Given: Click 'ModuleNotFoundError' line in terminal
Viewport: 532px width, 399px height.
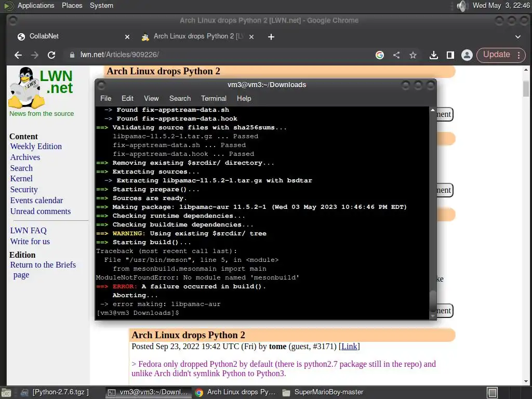Looking at the screenshot, I should pyautogui.click(x=197, y=278).
